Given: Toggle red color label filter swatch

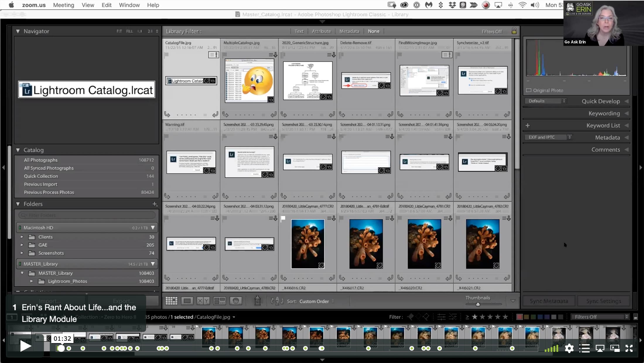Looking at the screenshot, I should tap(520, 317).
